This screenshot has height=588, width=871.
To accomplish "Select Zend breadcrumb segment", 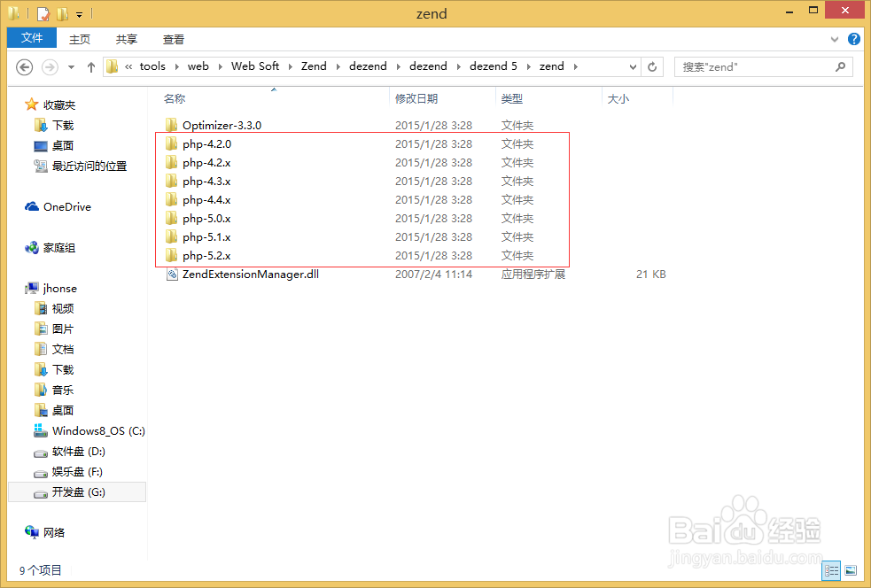I will [314, 66].
